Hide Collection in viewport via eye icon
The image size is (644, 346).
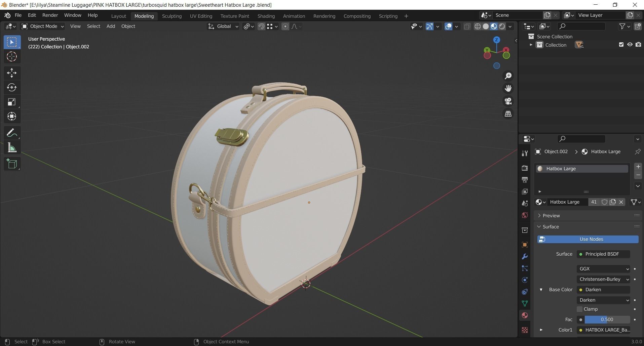[x=630, y=45]
